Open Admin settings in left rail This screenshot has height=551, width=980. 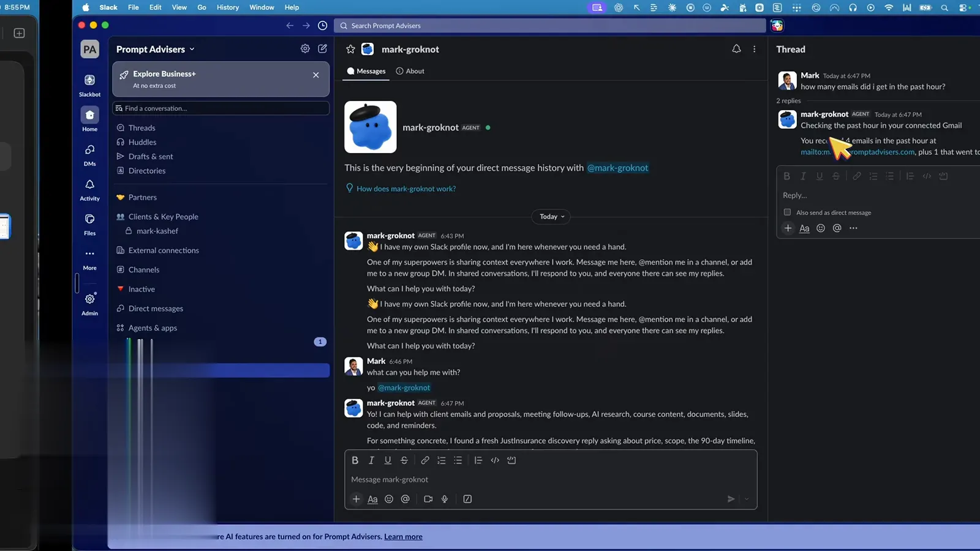click(x=89, y=299)
